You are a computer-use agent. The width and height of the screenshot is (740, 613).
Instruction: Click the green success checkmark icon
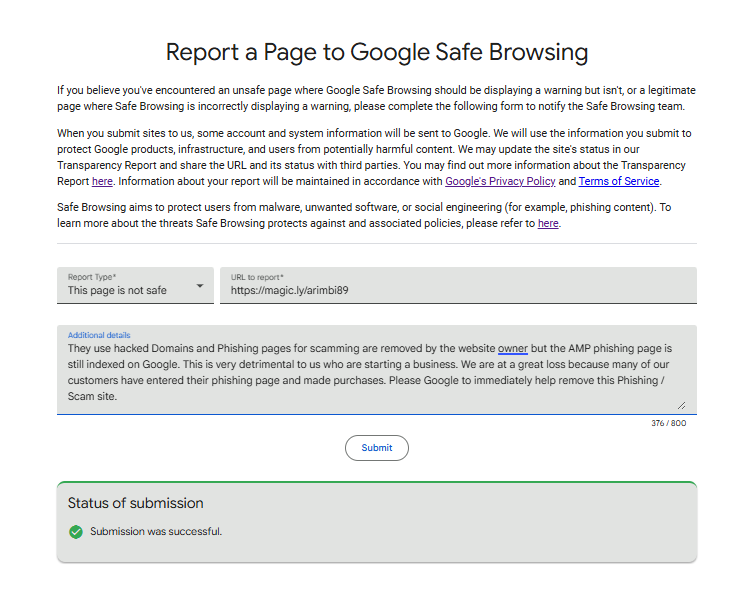[75, 531]
